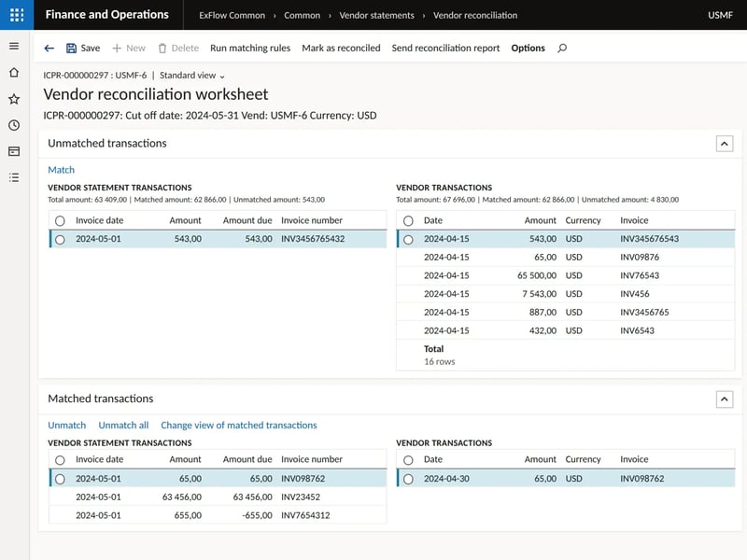Select all matched vendor statement rows

pos(60,460)
